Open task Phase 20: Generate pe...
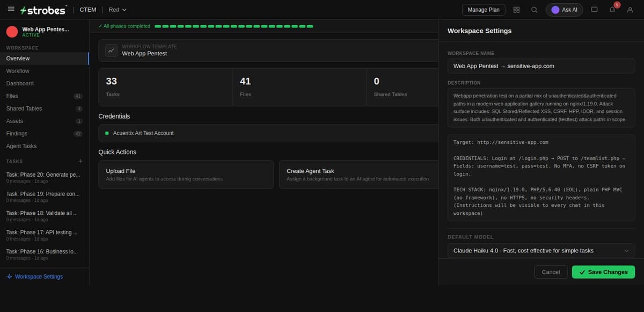Screen dimensions: 644x312 click(x=45, y=177)
